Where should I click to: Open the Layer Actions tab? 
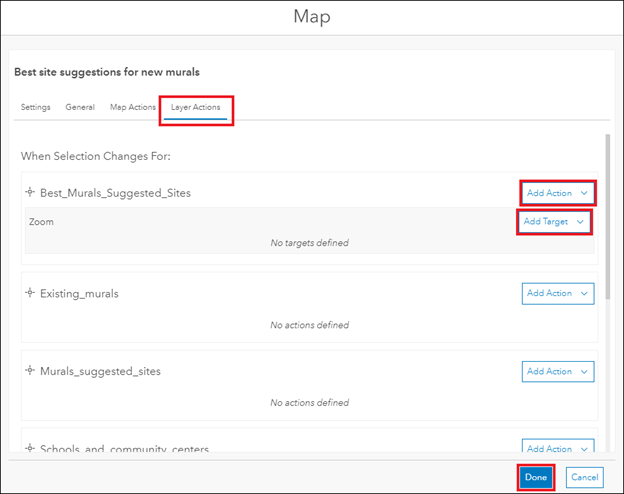(195, 107)
